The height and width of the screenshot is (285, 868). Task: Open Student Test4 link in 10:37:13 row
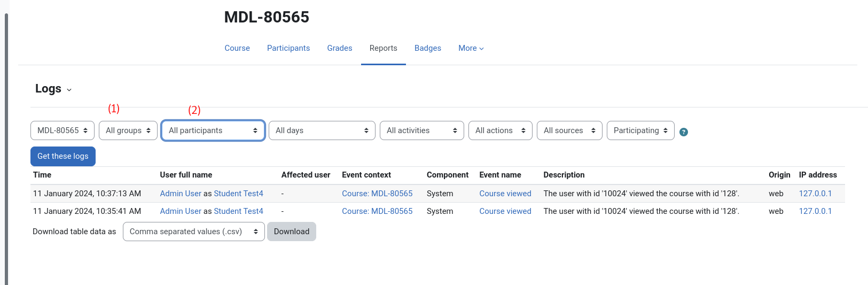tap(239, 194)
